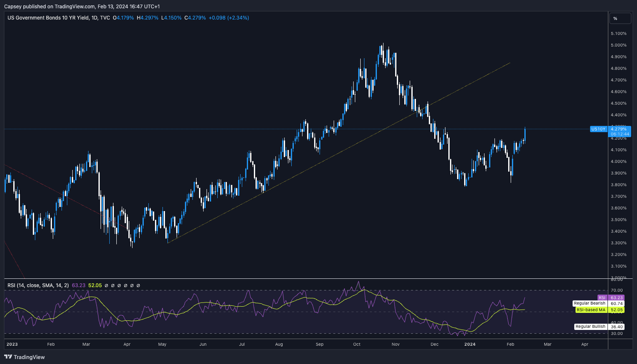Open the % unit box on price scale
Image resolution: width=637 pixels, height=364 pixels.
[620, 18]
